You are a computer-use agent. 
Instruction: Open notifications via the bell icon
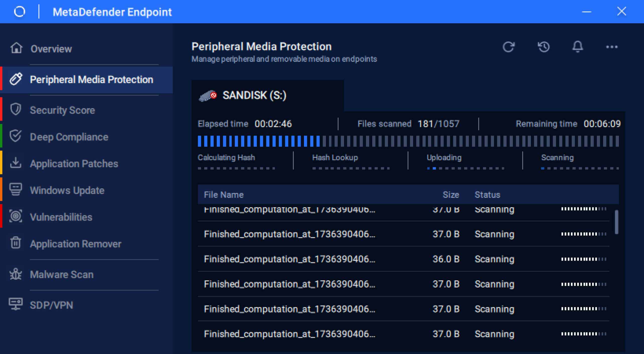(x=578, y=47)
